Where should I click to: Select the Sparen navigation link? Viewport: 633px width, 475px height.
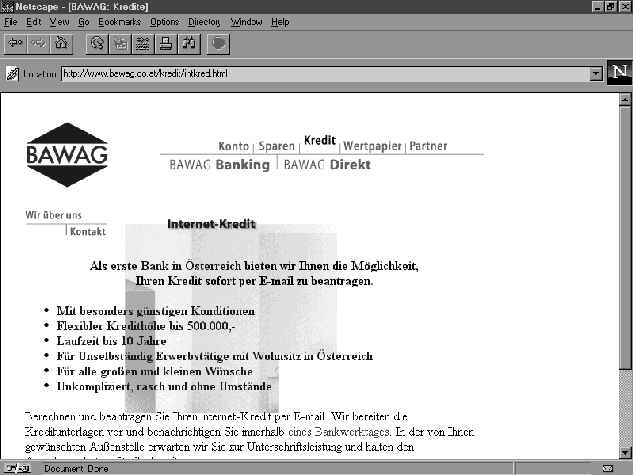pyautogui.click(x=277, y=146)
